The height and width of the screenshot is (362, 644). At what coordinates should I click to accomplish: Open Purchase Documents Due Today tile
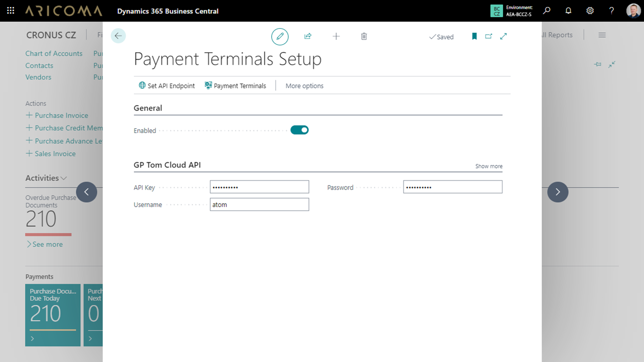coord(53,315)
